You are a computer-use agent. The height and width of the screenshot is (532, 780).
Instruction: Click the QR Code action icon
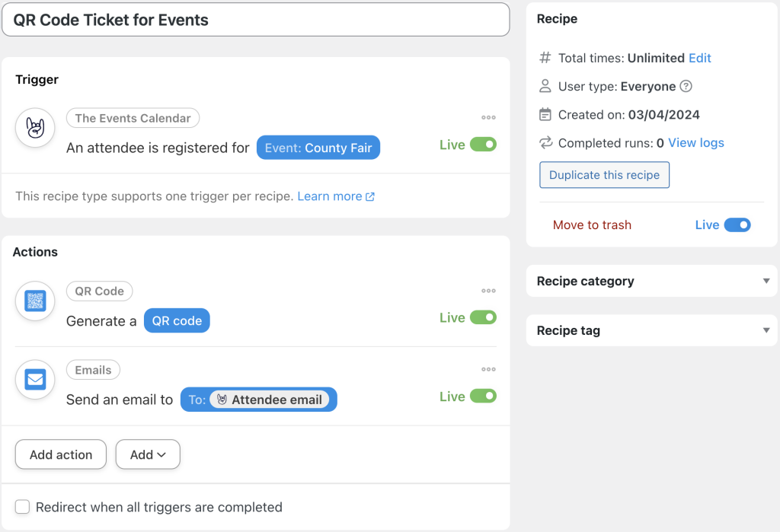pyautogui.click(x=36, y=301)
